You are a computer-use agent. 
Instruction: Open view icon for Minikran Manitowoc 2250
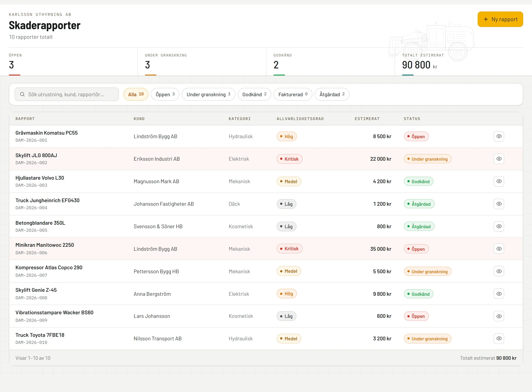pos(499,249)
